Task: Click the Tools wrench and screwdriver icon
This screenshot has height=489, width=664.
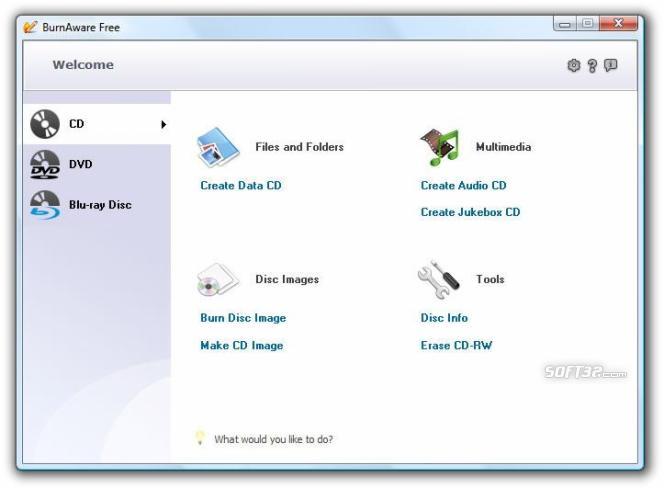Action: click(x=438, y=279)
